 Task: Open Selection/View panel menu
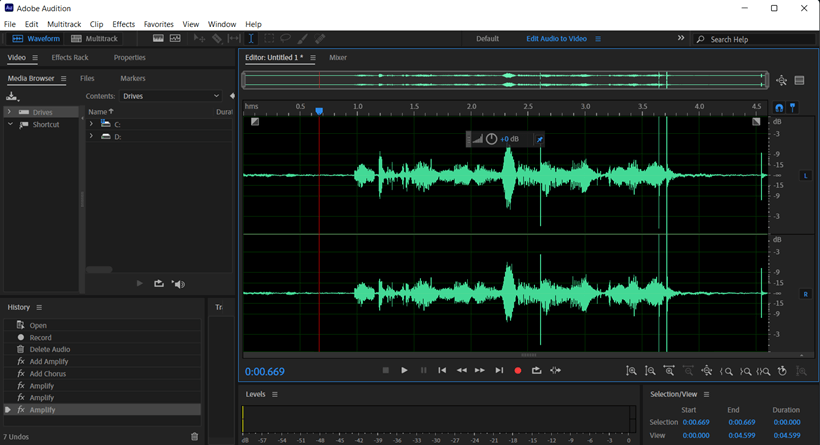707,394
